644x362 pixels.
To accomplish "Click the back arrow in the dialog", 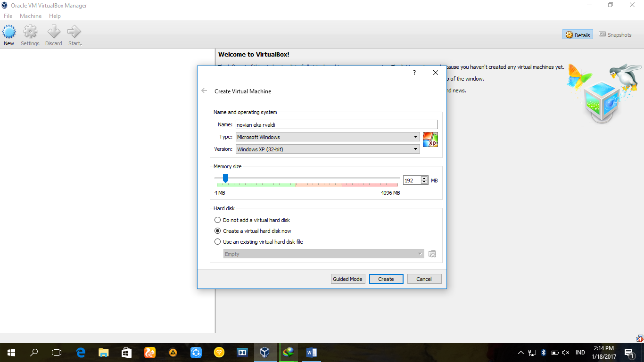I will pyautogui.click(x=204, y=90).
